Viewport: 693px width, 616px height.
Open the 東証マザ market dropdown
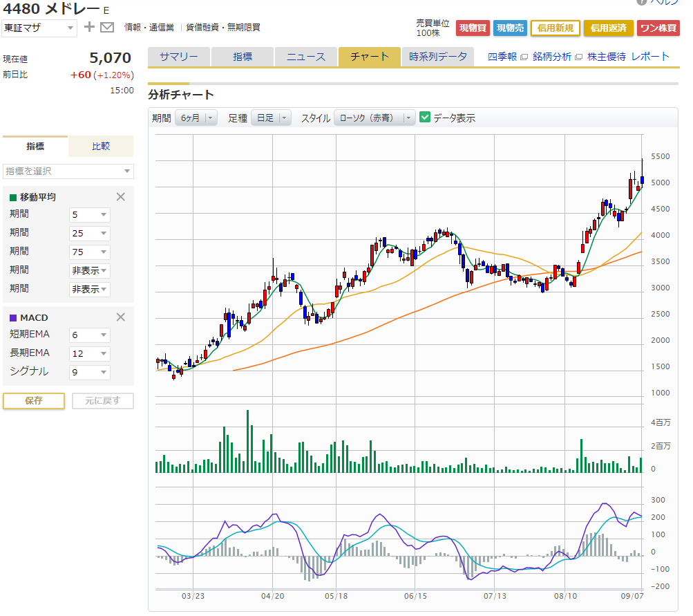pyautogui.click(x=39, y=28)
